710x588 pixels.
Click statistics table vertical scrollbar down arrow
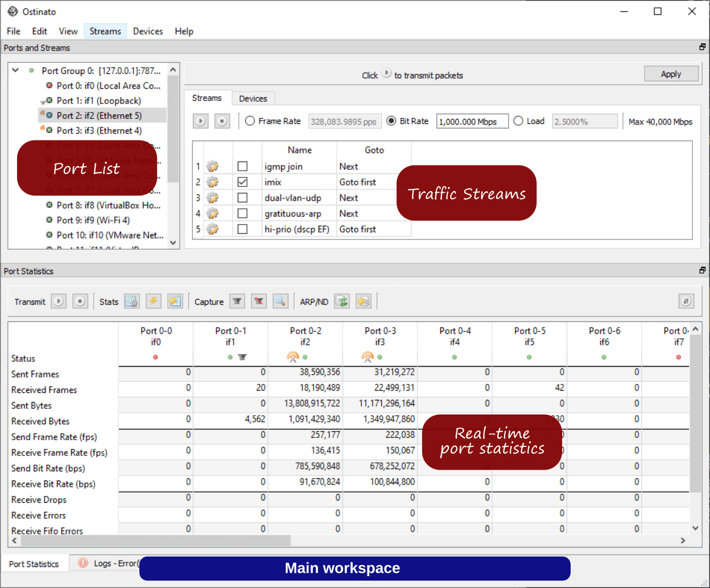tap(695, 528)
